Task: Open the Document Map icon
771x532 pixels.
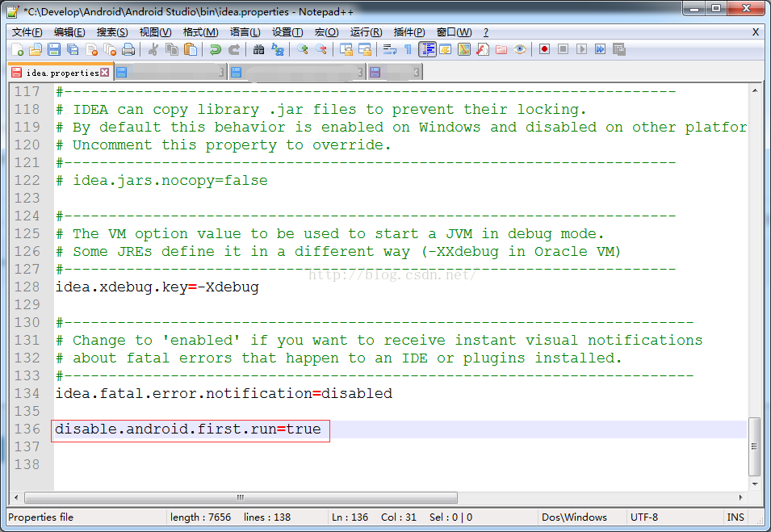Action: (x=464, y=50)
